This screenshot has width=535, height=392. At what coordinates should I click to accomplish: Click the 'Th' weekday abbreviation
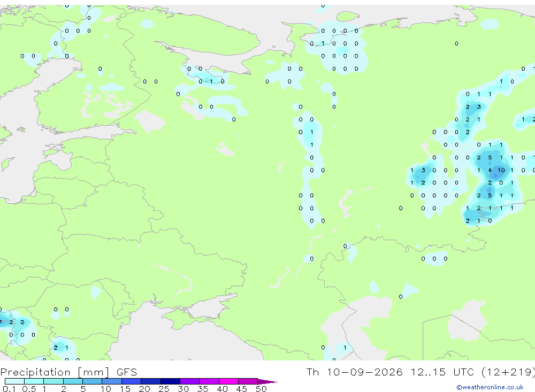coord(312,372)
